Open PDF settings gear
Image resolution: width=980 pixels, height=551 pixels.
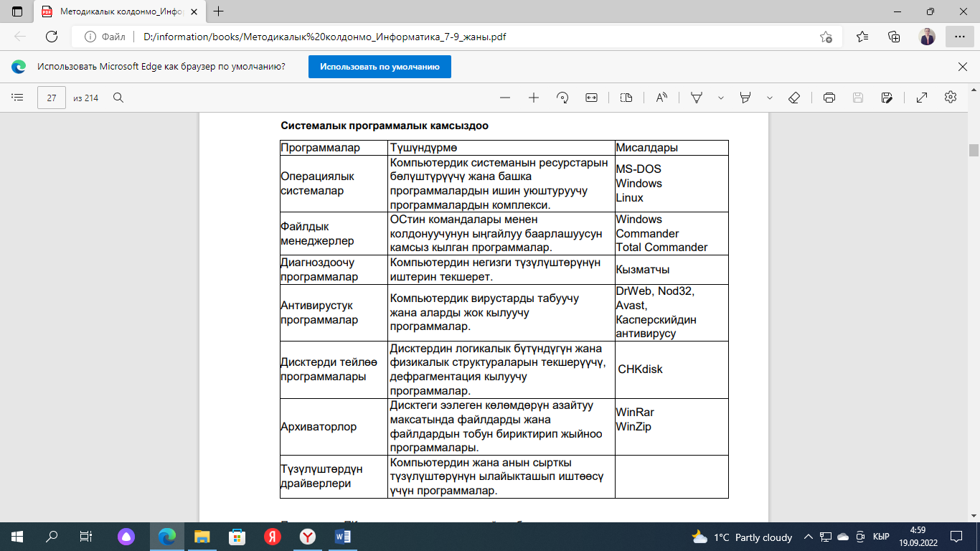[951, 98]
